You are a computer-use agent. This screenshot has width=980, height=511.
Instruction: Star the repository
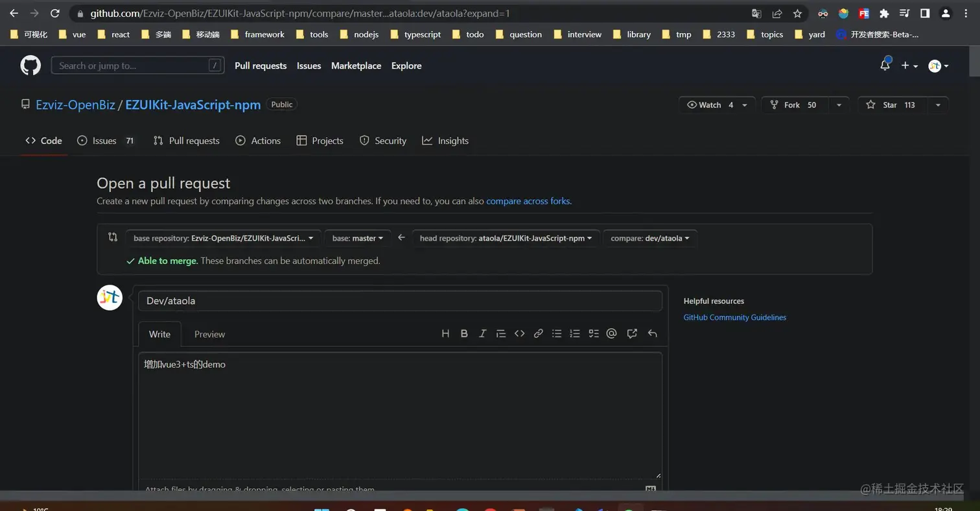click(x=892, y=105)
